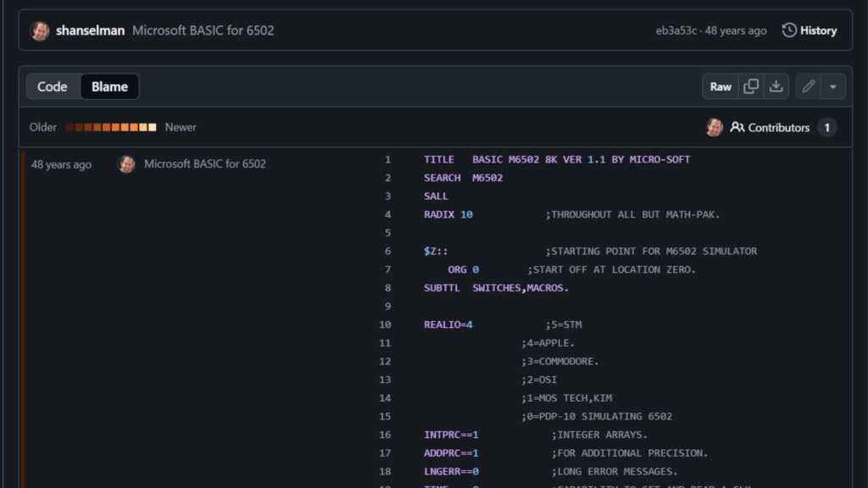Click the Contributors count badge
This screenshot has height=488, width=868.
[x=826, y=127]
